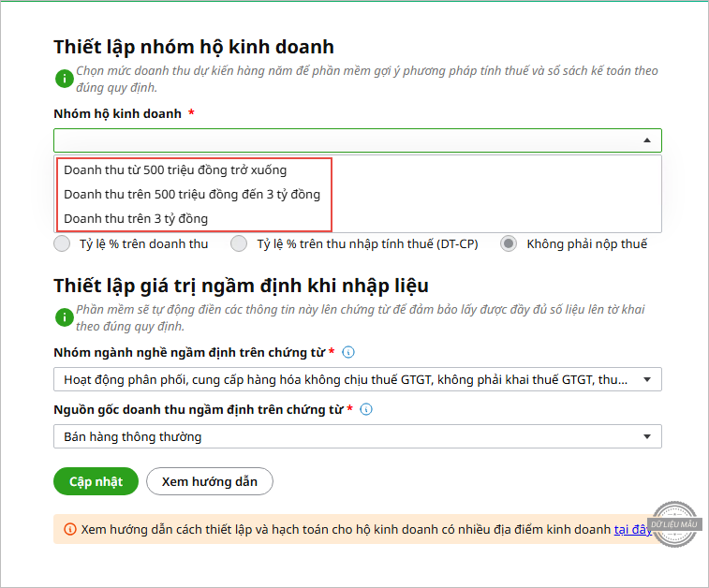Choose Tỷ lệ % trên thu nhập tính thuế option

point(241,243)
